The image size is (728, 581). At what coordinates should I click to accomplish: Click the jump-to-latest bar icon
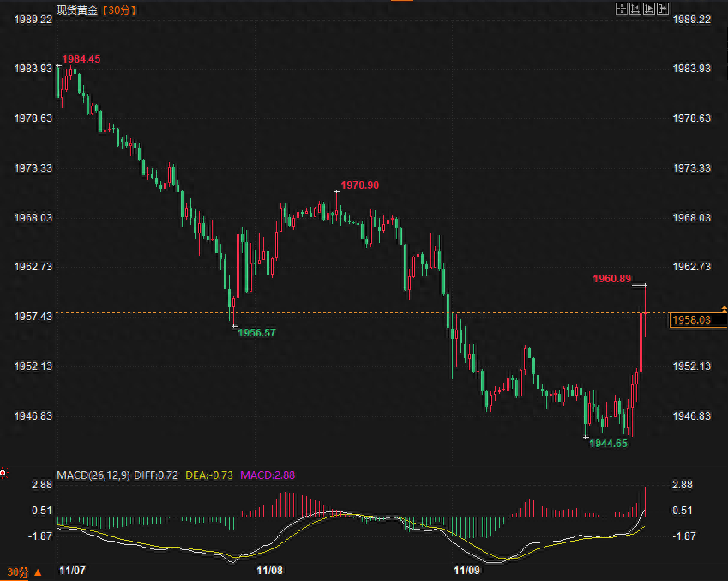[663, 9]
